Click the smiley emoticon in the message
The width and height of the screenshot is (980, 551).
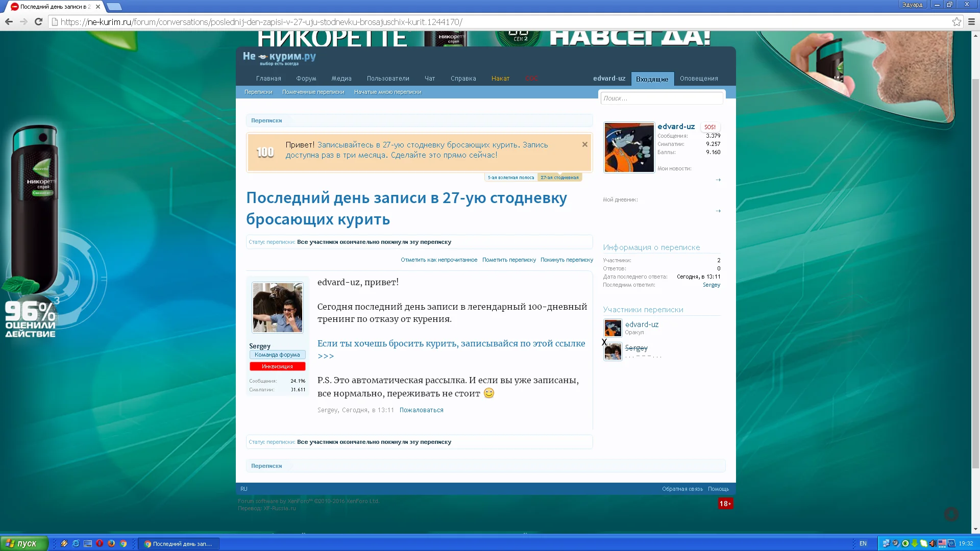coord(489,393)
